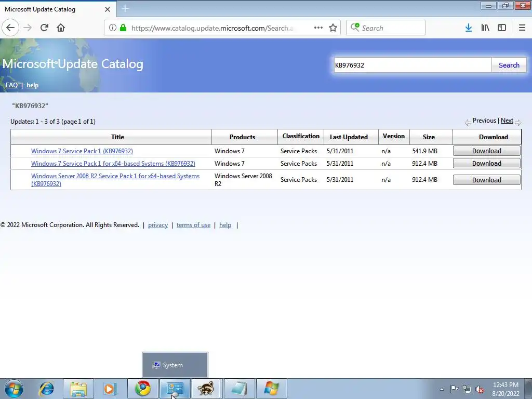Bookmark this page with the star
Screen dimensions: 532x399
click(333, 28)
